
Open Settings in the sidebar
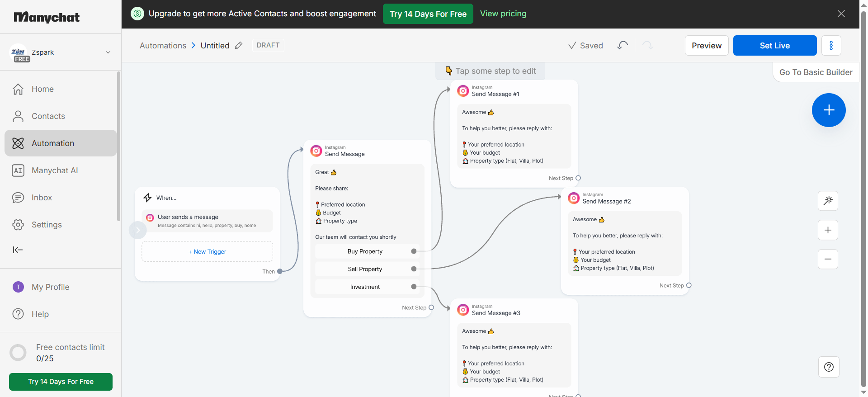(x=61, y=225)
